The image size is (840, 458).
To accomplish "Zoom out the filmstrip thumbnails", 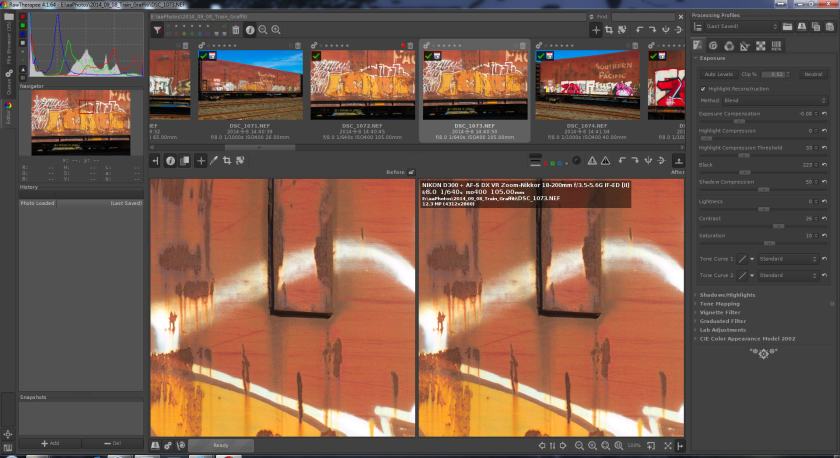I will (262, 31).
